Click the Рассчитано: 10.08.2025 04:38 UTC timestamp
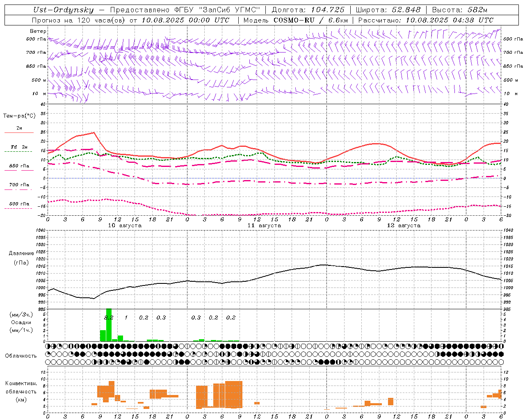525x420 pixels. (426, 20)
